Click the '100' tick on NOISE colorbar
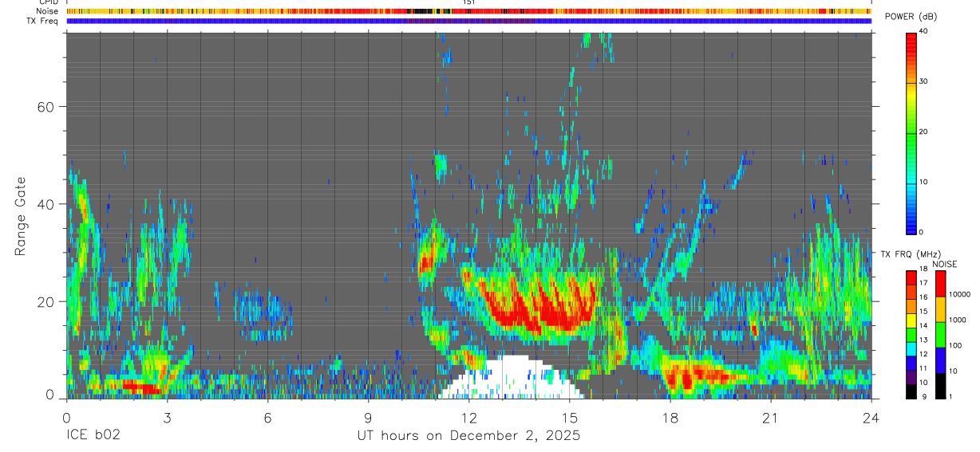Screen dimensions: 980x452 tap(954, 345)
